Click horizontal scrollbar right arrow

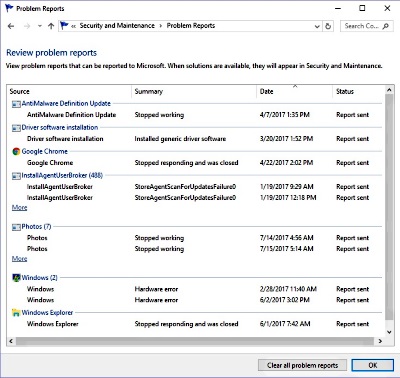pos(380,341)
